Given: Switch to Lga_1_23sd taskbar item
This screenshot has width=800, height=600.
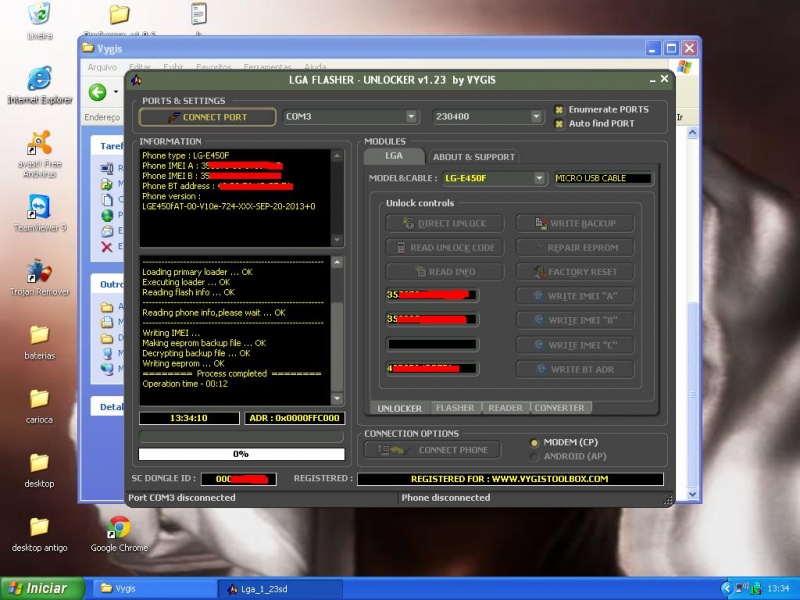Looking at the screenshot, I should coord(279,589).
